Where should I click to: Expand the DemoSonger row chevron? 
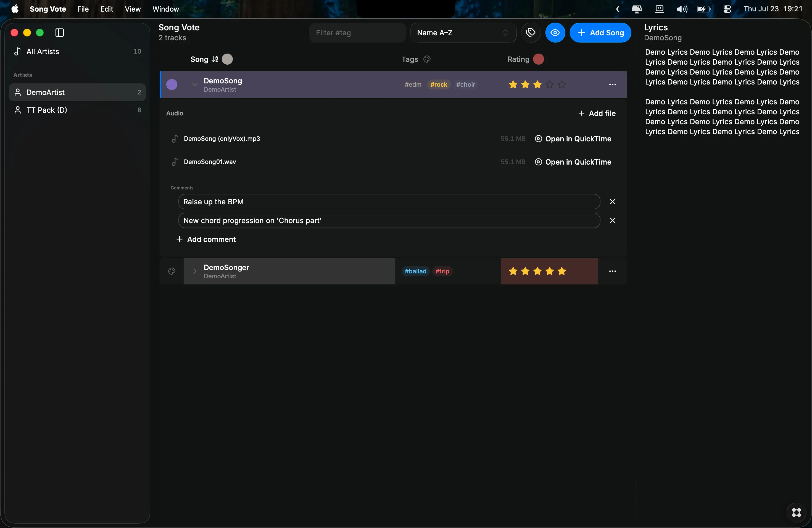click(194, 271)
